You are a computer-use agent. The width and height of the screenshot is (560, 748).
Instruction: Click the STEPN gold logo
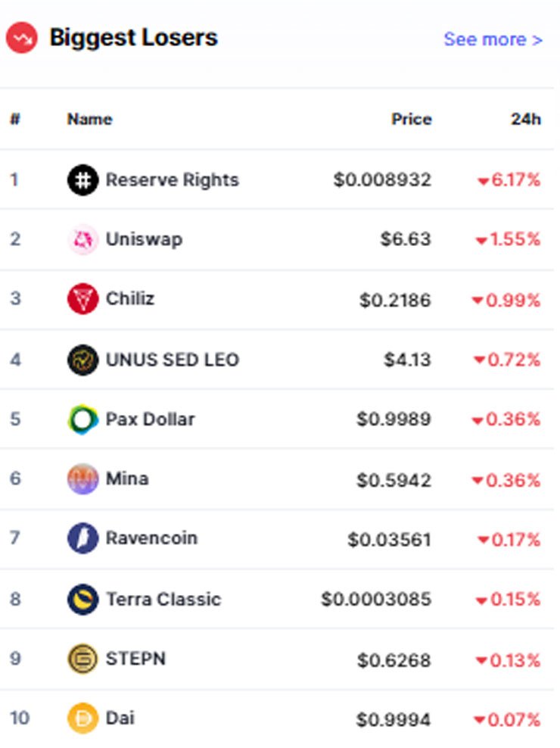pyautogui.click(x=83, y=659)
